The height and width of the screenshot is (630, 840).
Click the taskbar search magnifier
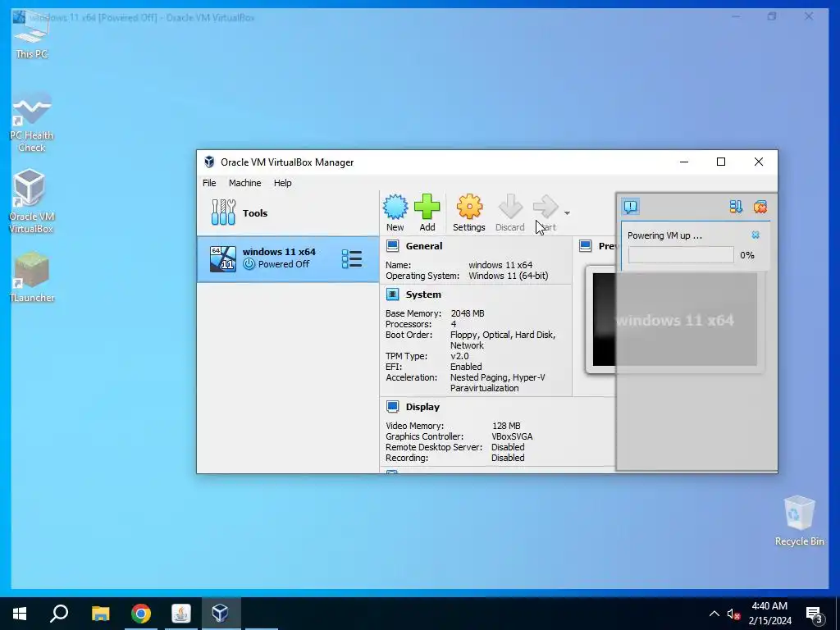coord(59,614)
